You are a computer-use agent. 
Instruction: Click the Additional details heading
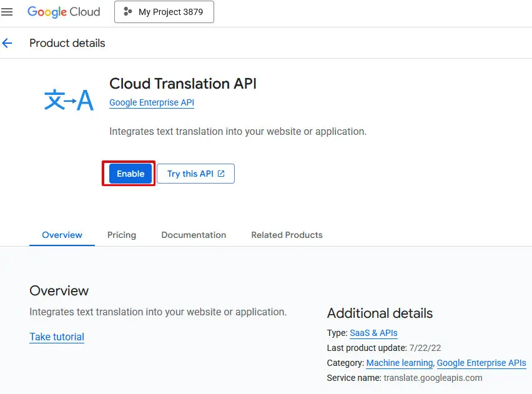tap(380, 313)
